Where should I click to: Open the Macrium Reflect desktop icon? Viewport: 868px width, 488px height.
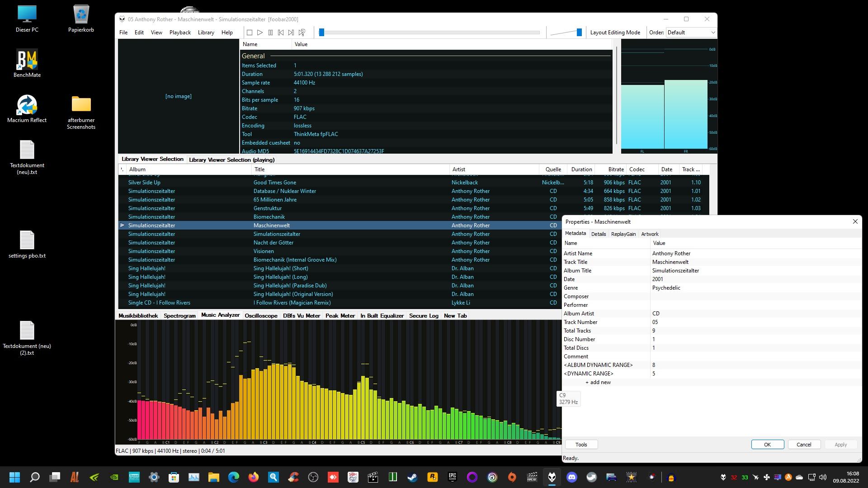coord(27,108)
